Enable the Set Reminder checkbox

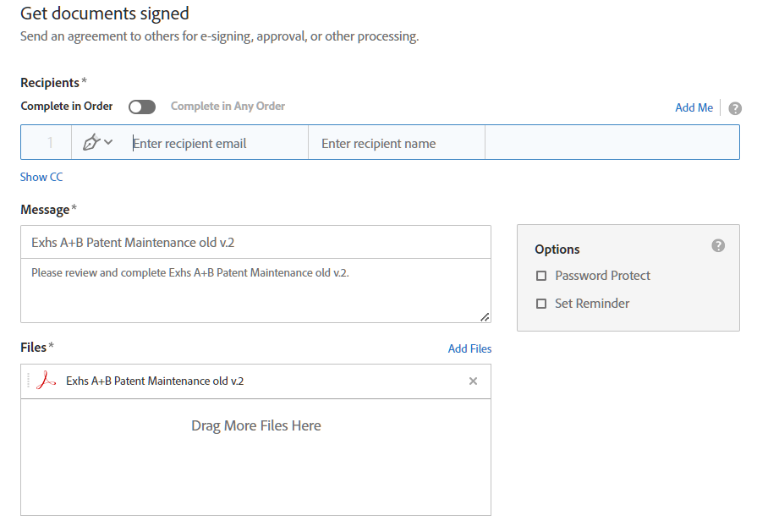coord(541,304)
